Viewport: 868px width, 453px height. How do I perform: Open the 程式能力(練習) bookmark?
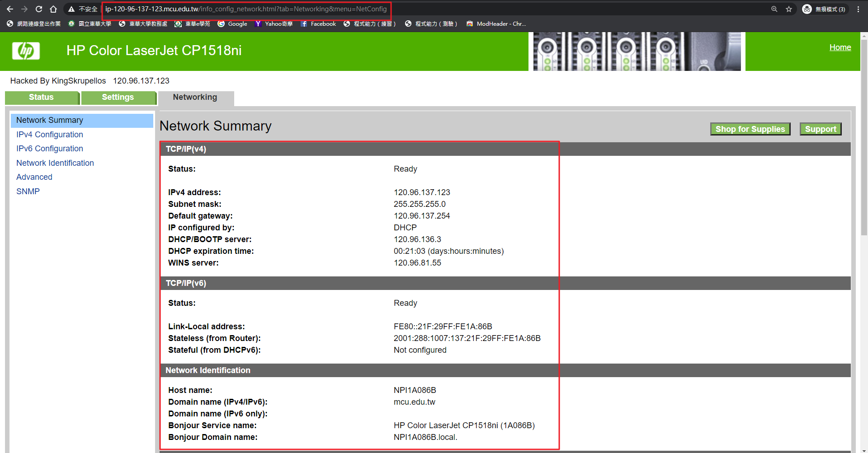370,23
